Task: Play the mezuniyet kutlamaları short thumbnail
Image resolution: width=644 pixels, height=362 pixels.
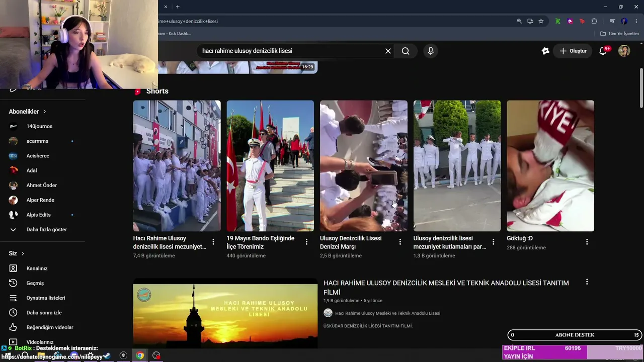Action: [x=457, y=166]
